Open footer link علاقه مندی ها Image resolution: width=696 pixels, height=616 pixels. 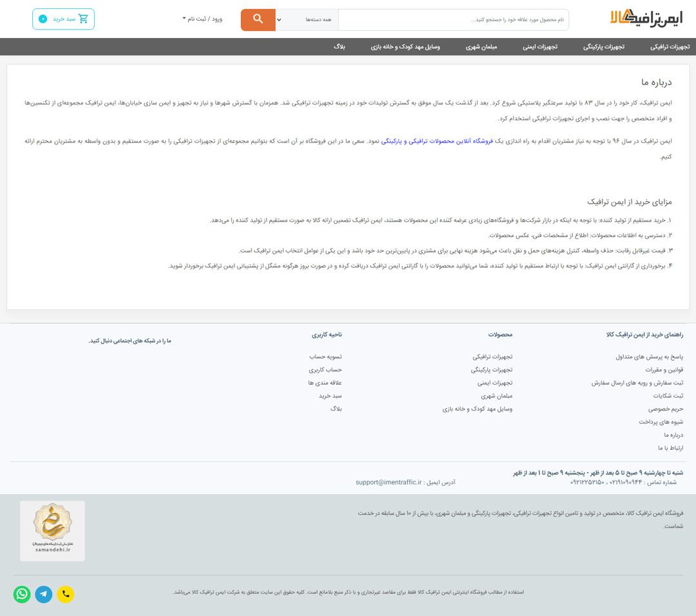[x=325, y=383]
